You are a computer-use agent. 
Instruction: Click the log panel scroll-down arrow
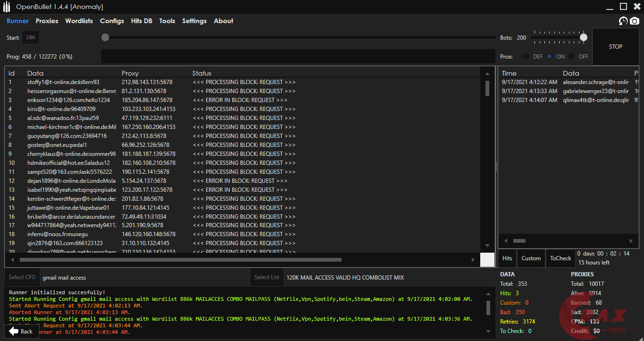click(487, 332)
